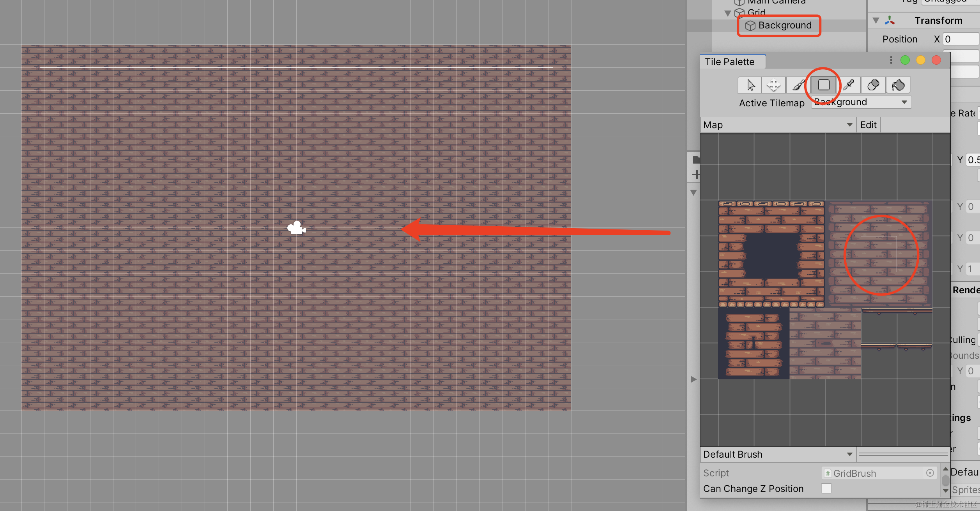Click the right-pointing arrow left of Tile Palette
Image resolution: width=980 pixels, height=511 pixels.
pos(693,379)
